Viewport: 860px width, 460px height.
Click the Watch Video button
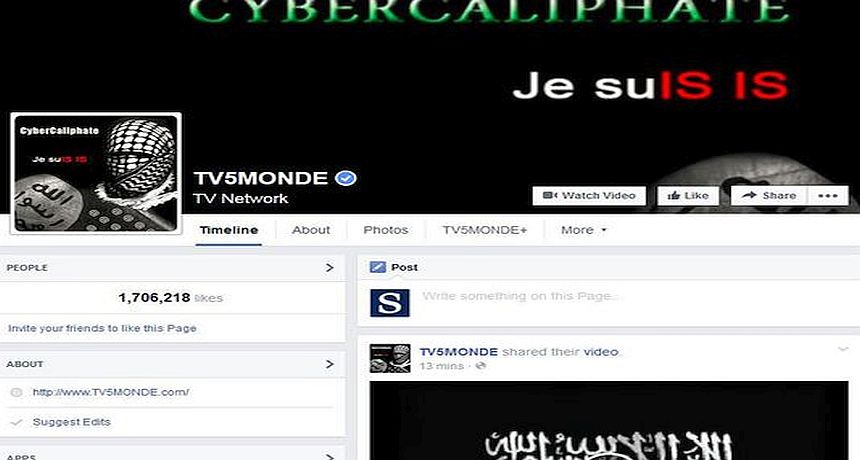point(589,196)
